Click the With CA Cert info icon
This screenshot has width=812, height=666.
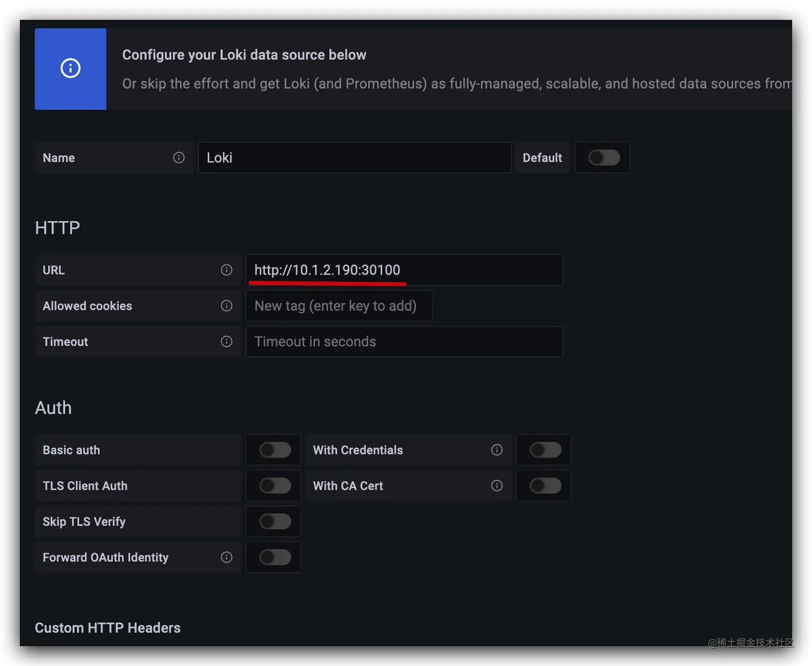[497, 486]
